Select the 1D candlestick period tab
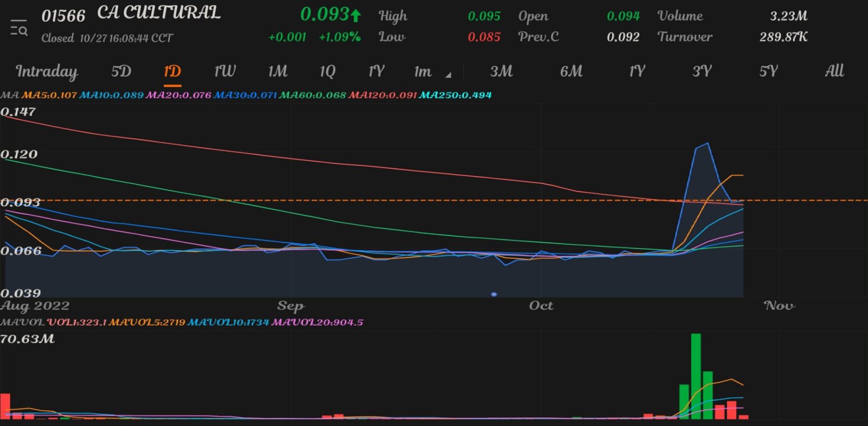 tap(173, 71)
